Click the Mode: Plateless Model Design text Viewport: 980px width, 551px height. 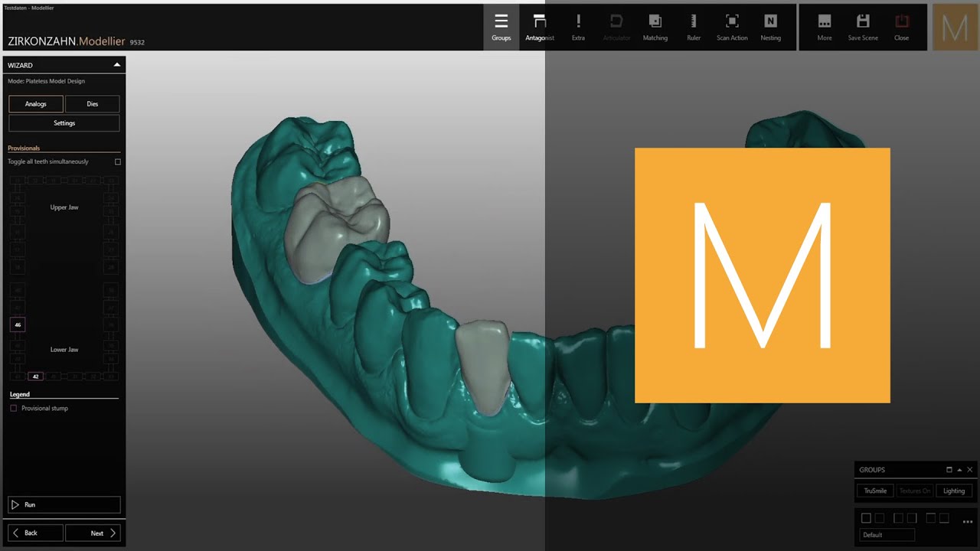[46, 81]
